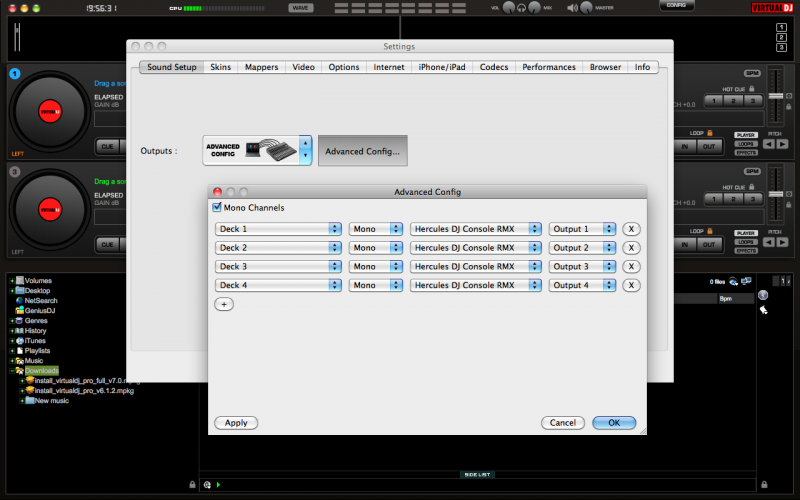Switch to the Mappers tab
Viewport: 800px width, 500px height.
(261, 67)
